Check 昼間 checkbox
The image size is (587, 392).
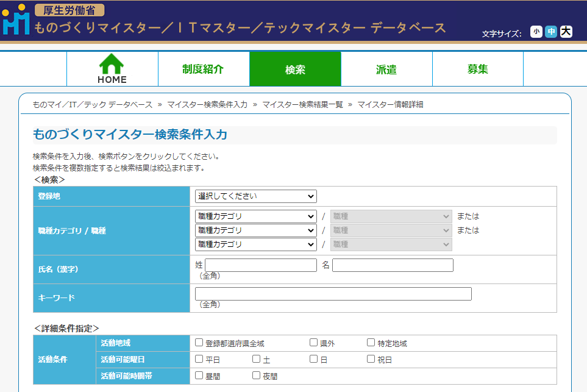pyautogui.click(x=199, y=376)
